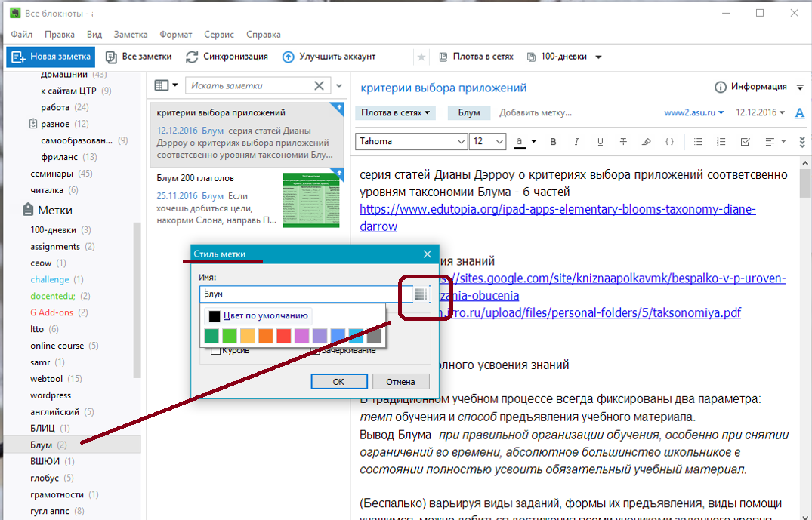This screenshot has width=812, height=520.
Task: Expand the font color dropdown arrow
Action: tap(534, 141)
